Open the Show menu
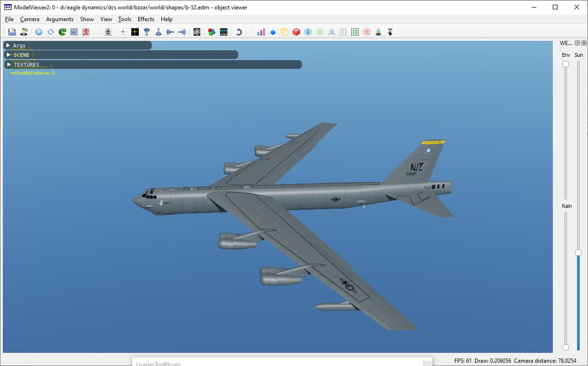This screenshot has height=366, width=588. [x=86, y=19]
